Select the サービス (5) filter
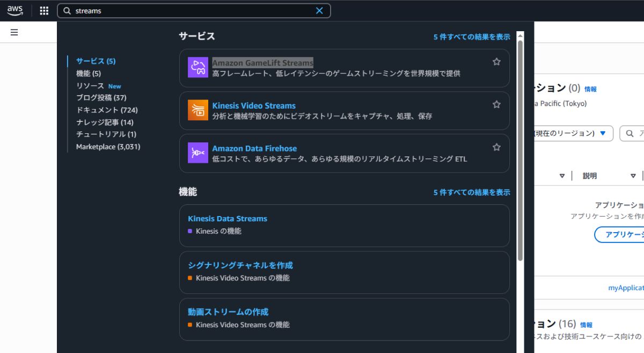Screen dimensions: 644x353 pyautogui.click(x=96, y=61)
